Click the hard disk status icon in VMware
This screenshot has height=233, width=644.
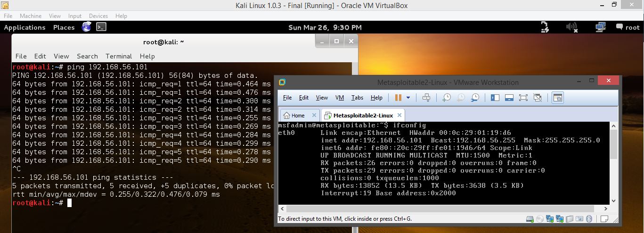click(530, 219)
